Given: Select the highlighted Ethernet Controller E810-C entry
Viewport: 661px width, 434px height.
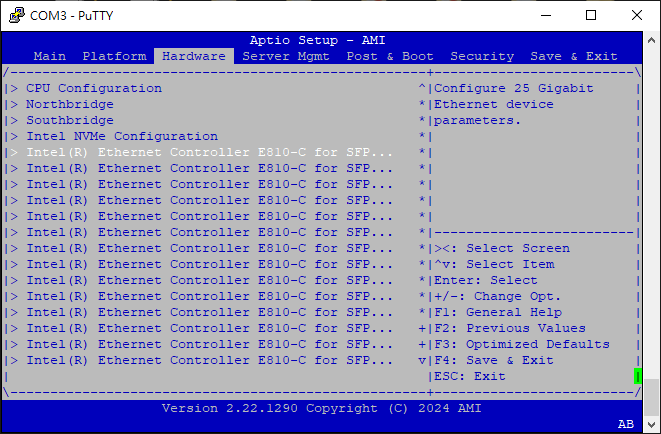Looking at the screenshot, I should 210,152.
